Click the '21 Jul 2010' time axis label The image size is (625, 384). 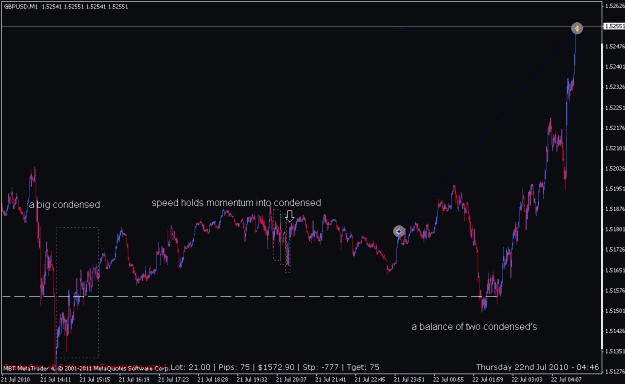[16, 380]
